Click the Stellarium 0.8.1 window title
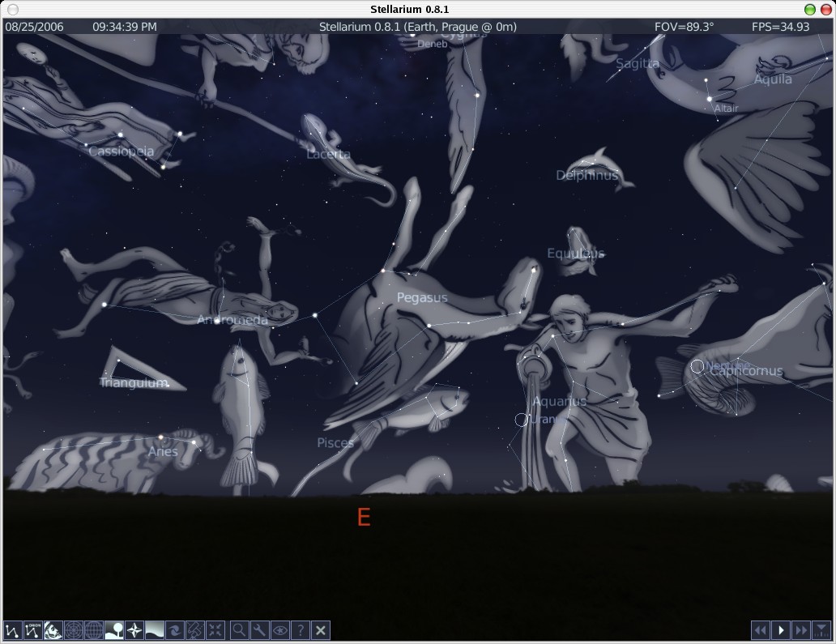The height and width of the screenshot is (644, 836). (x=410, y=10)
